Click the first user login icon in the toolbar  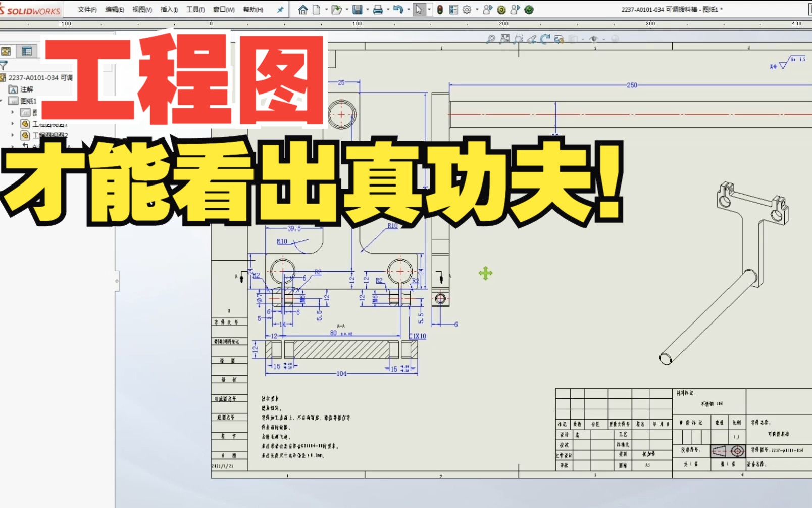click(487, 10)
